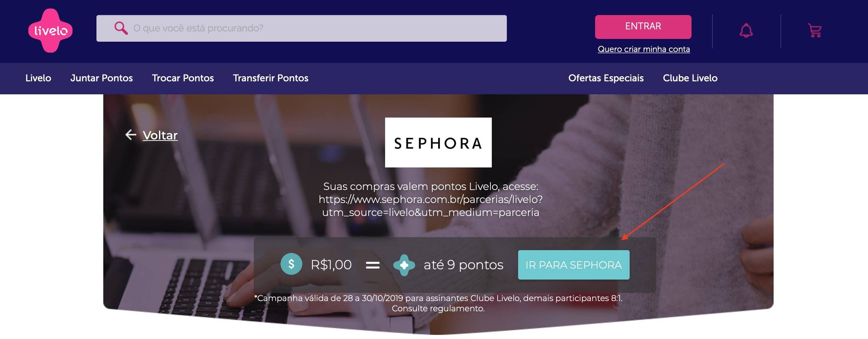Click the Sephora logo image
This screenshot has height=339, width=868.
coord(438,143)
